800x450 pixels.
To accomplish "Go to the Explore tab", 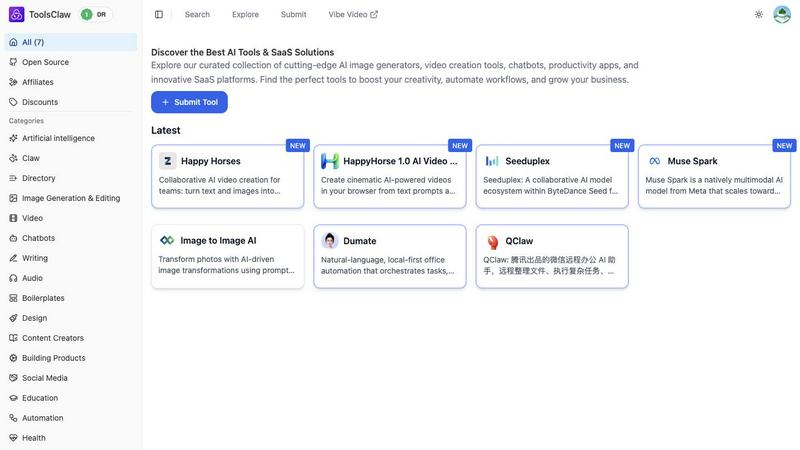I will click(x=245, y=14).
